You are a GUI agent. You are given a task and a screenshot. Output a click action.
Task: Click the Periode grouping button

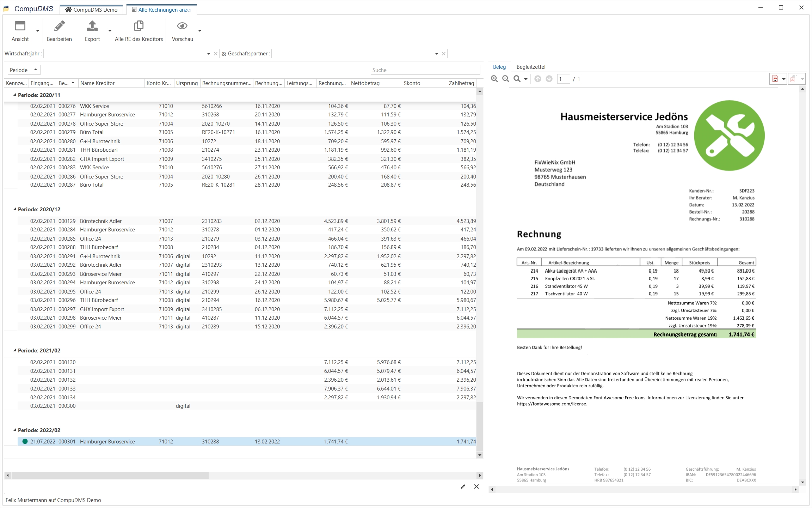[x=24, y=70]
